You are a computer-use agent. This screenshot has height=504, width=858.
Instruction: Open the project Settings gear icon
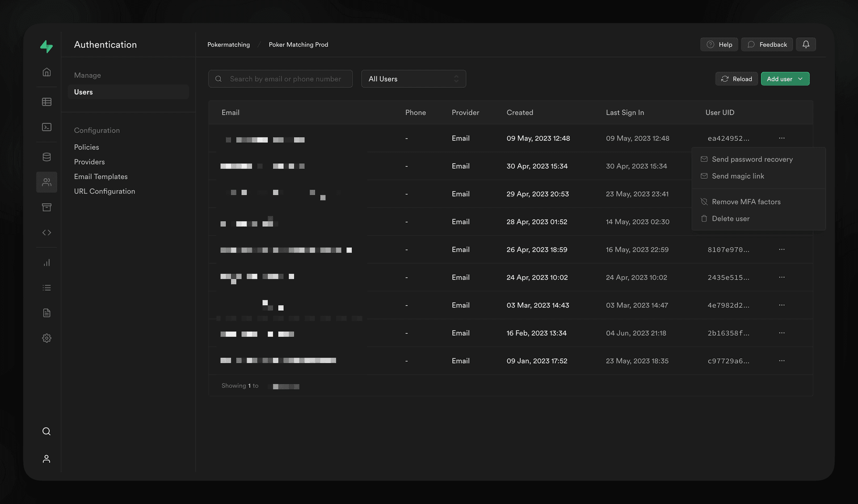pos(46,338)
